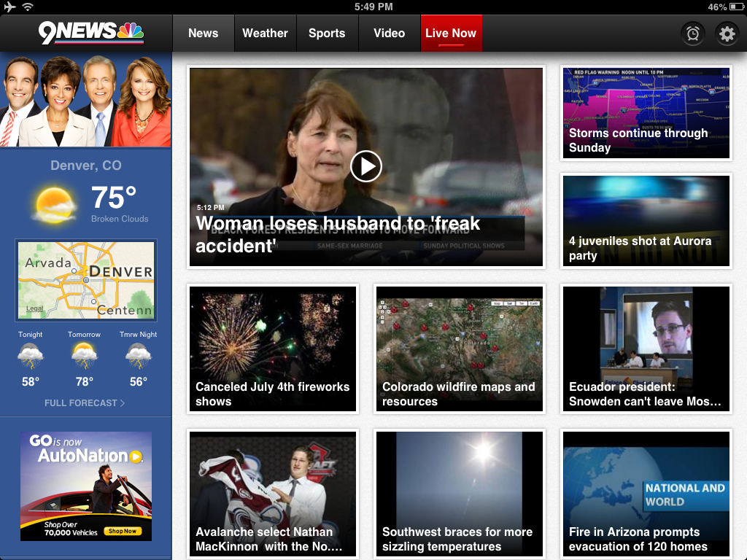Tap the 5:12 PM timestamp on featured video
This screenshot has width=747, height=560.
(211, 208)
